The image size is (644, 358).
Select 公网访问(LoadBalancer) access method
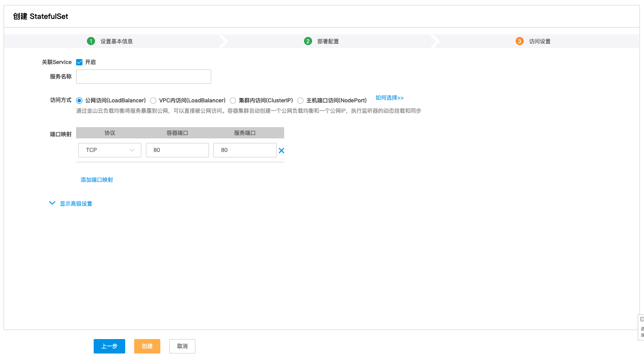coord(79,101)
